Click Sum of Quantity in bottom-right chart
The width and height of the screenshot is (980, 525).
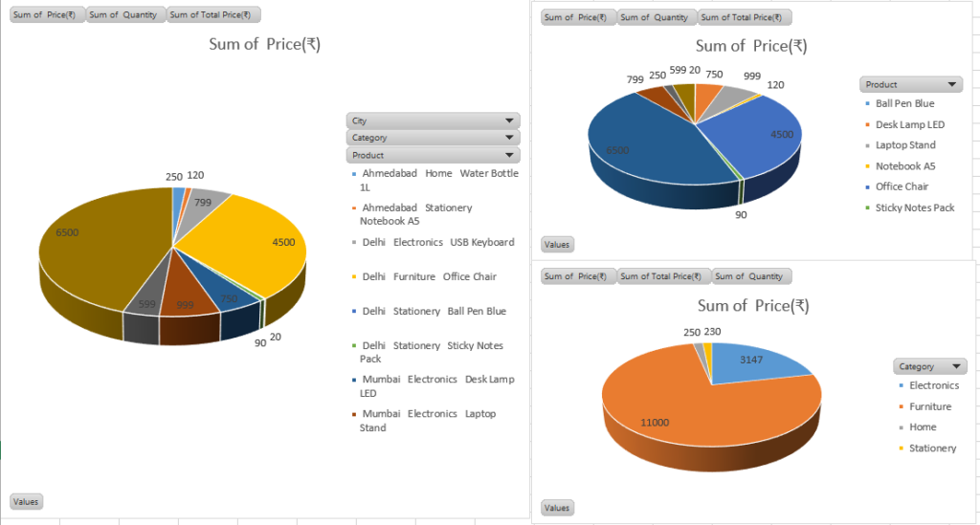pyautogui.click(x=751, y=276)
